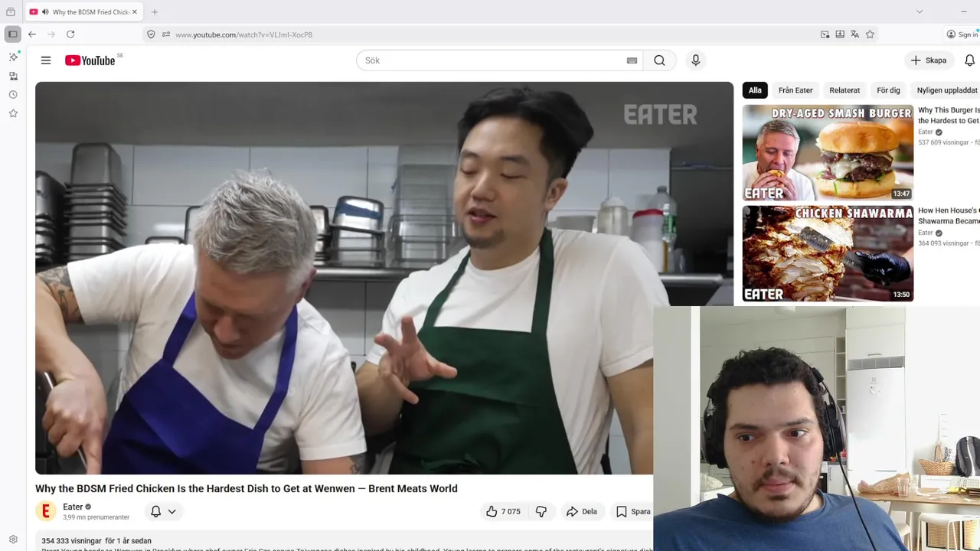Mute the tab via speaker icon
Image resolution: width=980 pixels, height=551 pixels.
pyautogui.click(x=45, y=12)
